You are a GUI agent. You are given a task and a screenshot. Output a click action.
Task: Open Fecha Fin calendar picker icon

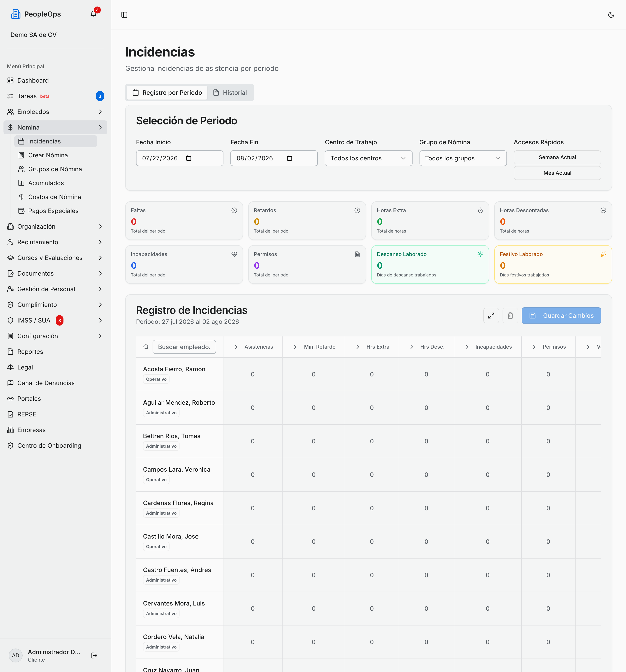click(289, 158)
